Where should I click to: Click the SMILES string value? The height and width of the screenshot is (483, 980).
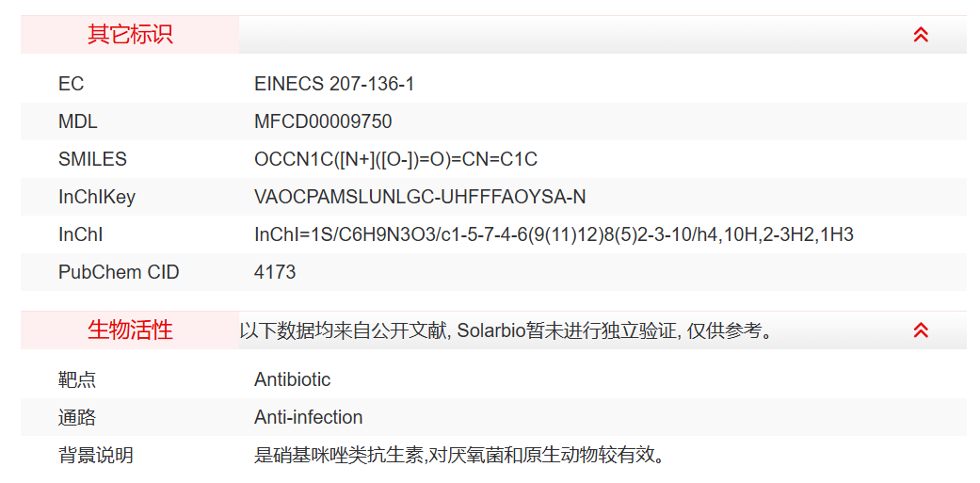point(395,159)
